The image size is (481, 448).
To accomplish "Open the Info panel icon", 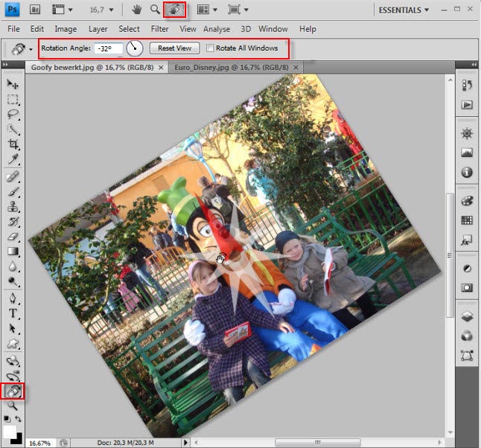I will 467,172.
